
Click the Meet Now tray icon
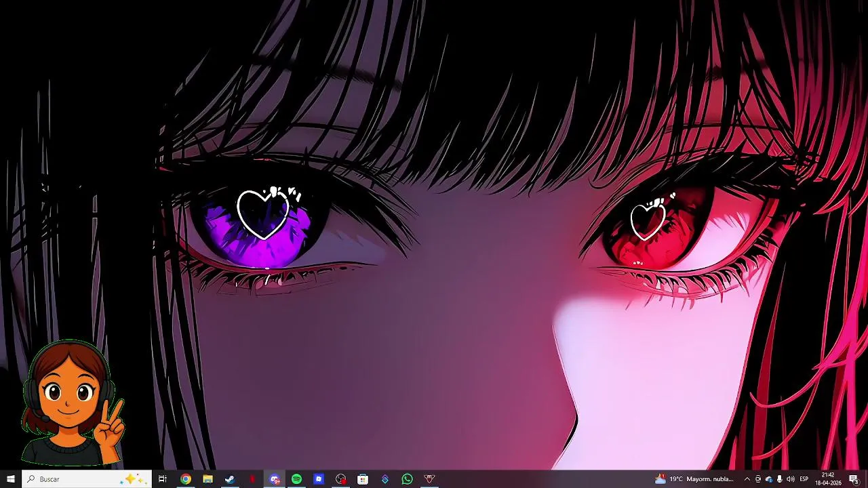click(x=758, y=479)
